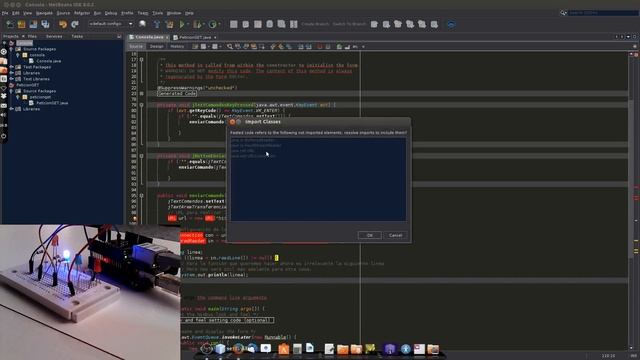640x360 pixels.
Task: Open the Run Project dropdown arrow
Action: pyautogui.click(x=188, y=24)
